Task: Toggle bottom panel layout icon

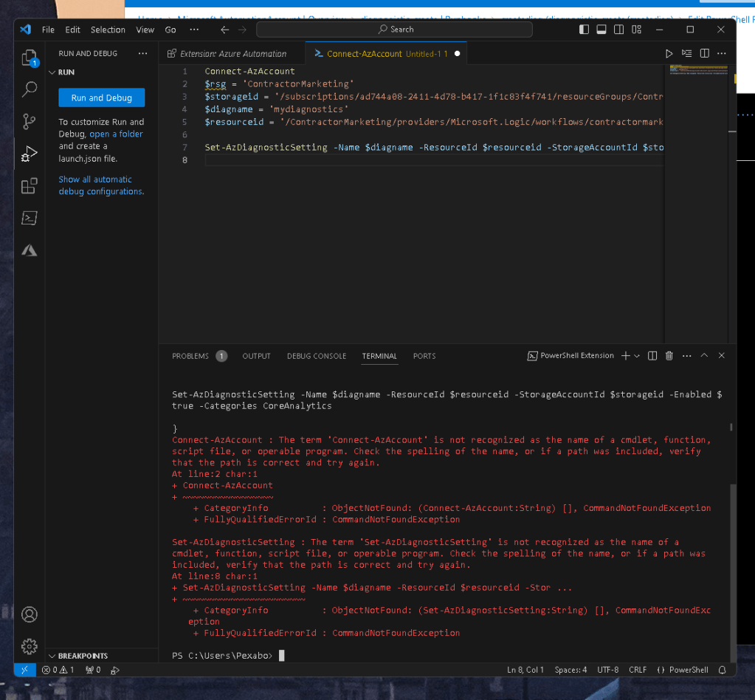Action: point(601,30)
